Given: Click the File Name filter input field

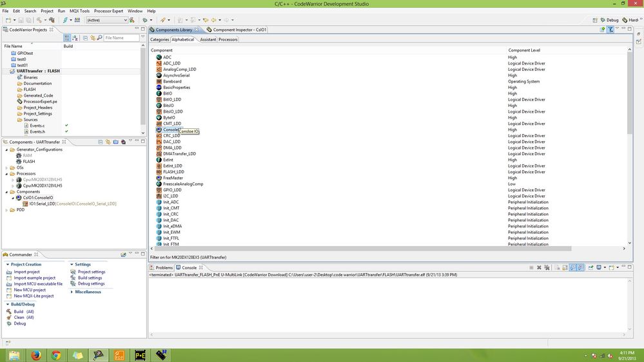Looking at the screenshot, I should [x=122, y=38].
